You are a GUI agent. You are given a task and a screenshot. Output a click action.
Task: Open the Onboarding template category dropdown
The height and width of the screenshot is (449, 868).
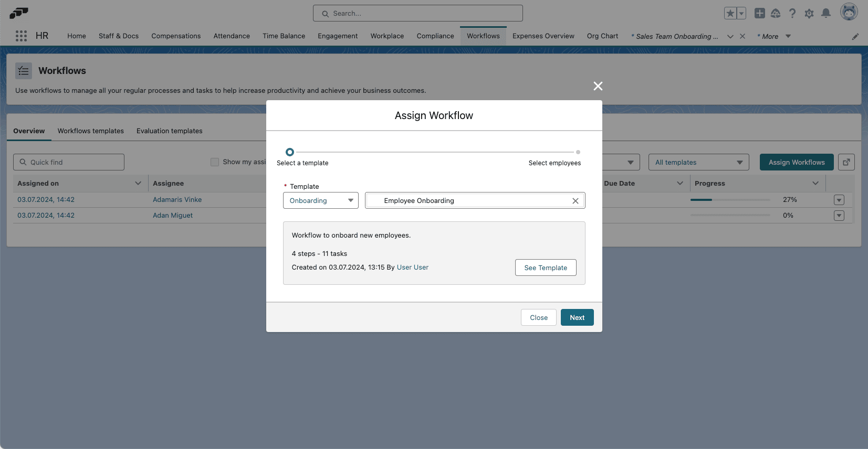(x=321, y=200)
